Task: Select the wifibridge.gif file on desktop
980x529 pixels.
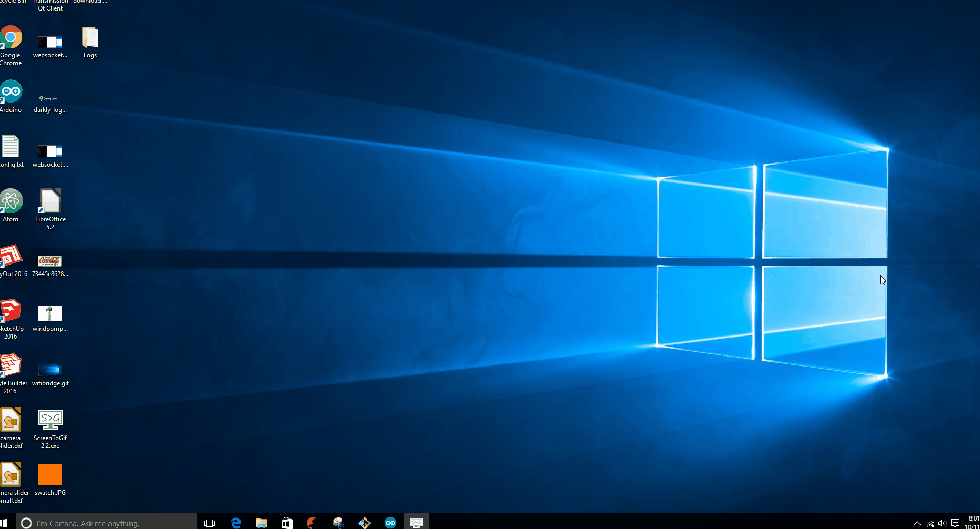Action: (50, 374)
